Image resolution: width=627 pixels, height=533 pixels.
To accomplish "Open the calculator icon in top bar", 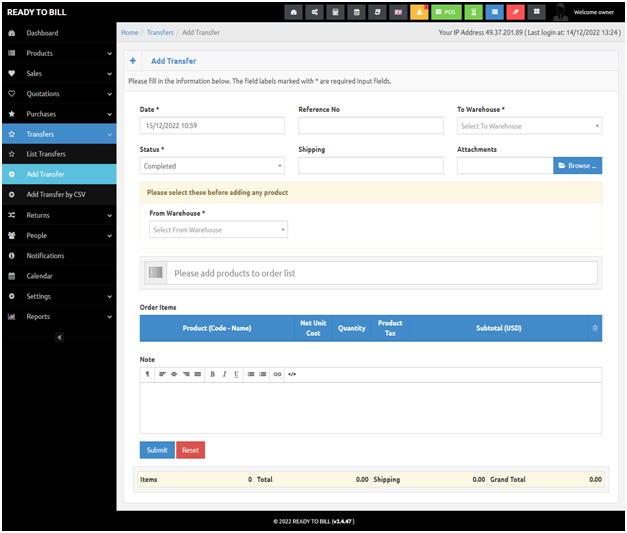I will (x=335, y=12).
